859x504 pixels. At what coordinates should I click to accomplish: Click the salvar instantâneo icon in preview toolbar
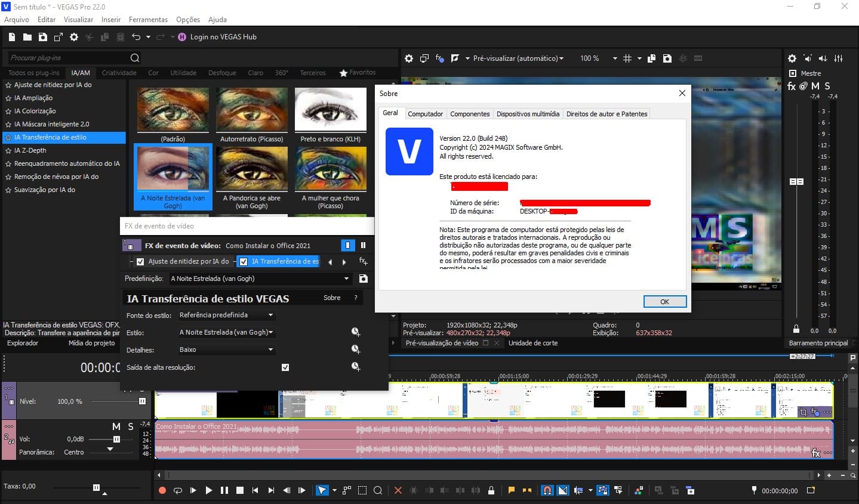tap(667, 58)
